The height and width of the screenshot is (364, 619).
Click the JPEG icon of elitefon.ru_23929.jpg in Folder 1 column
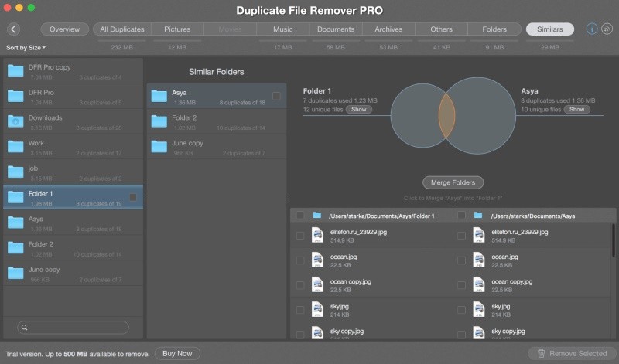(x=317, y=235)
